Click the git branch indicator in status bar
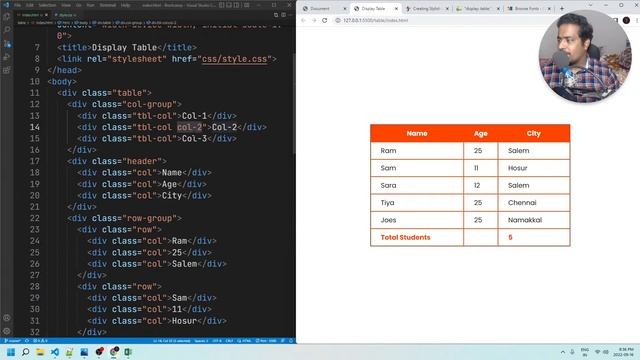 [x=12, y=340]
